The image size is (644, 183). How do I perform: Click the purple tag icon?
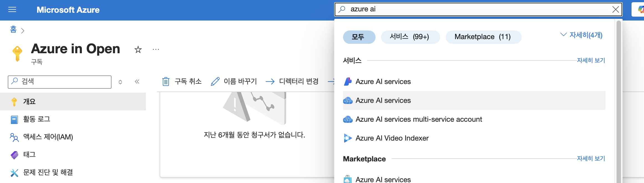(14, 155)
